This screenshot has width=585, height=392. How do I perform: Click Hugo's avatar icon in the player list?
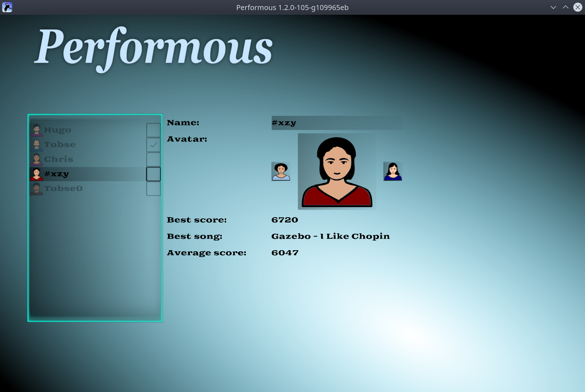(36, 130)
